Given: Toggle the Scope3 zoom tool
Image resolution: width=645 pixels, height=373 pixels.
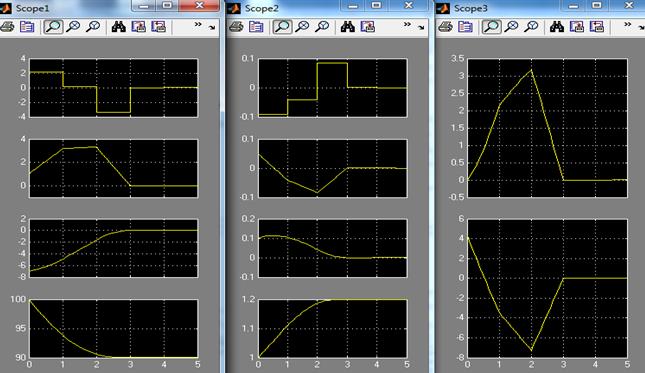Looking at the screenshot, I should 492,27.
